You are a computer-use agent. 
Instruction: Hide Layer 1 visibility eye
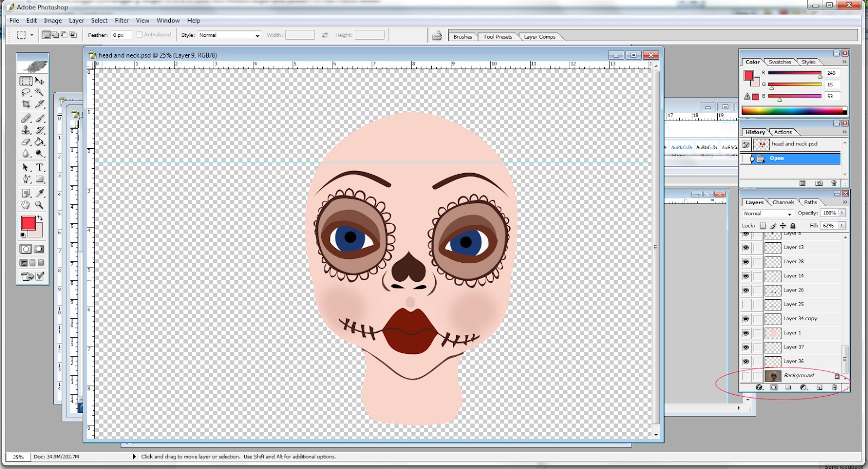click(x=746, y=333)
